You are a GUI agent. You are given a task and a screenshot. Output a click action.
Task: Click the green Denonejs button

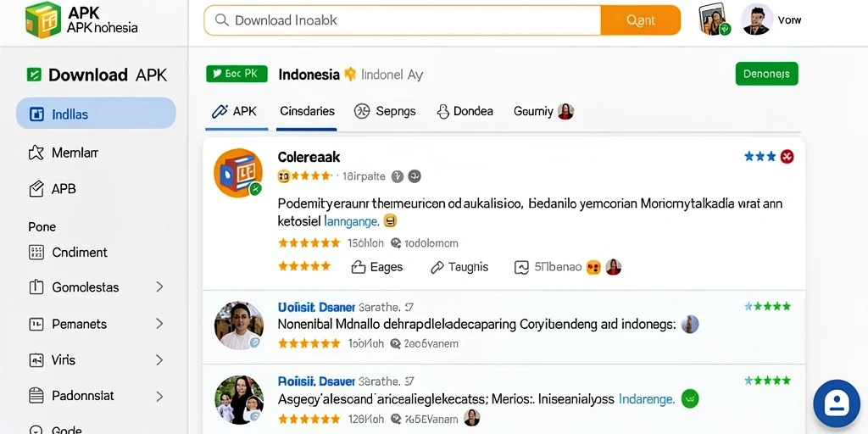tap(766, 74)
